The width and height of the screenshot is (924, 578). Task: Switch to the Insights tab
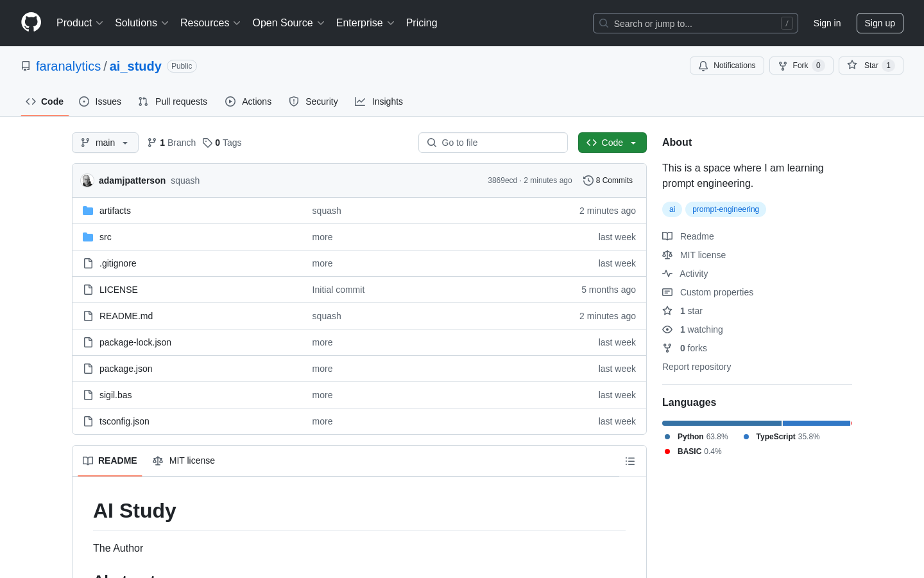(x=379, y=101)
